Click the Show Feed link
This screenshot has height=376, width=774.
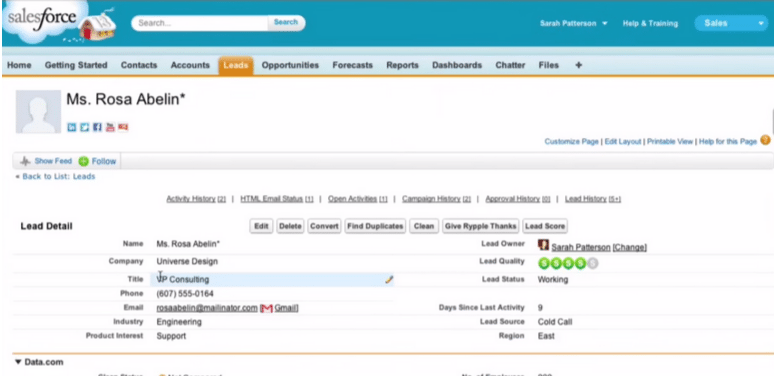(x=53, y=161)
